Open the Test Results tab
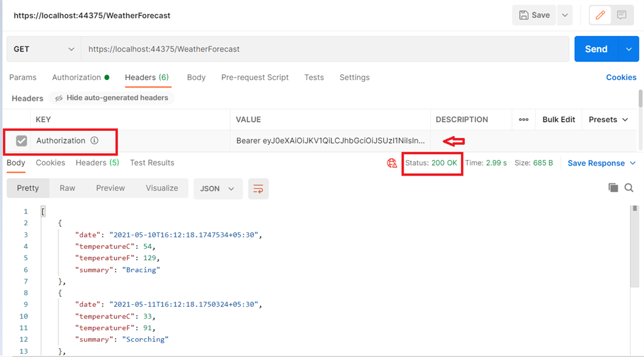644x357 pixels. [152, 162]
